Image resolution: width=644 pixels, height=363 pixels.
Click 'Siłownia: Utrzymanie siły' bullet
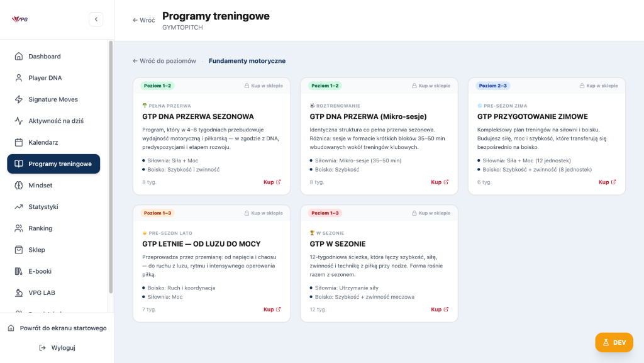[347, 288]
